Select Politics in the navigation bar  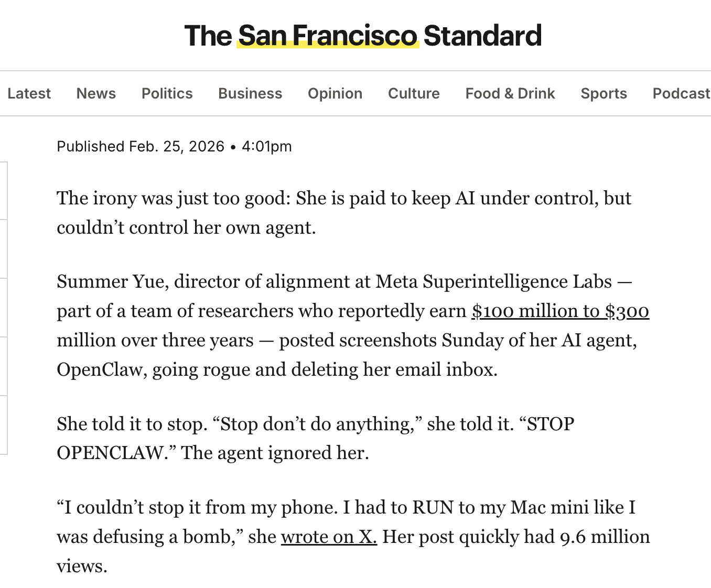pos(167,93)
